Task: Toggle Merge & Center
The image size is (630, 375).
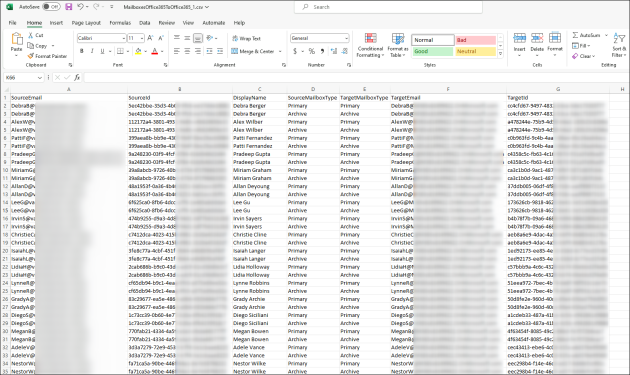Action: [x=253, y=51]
